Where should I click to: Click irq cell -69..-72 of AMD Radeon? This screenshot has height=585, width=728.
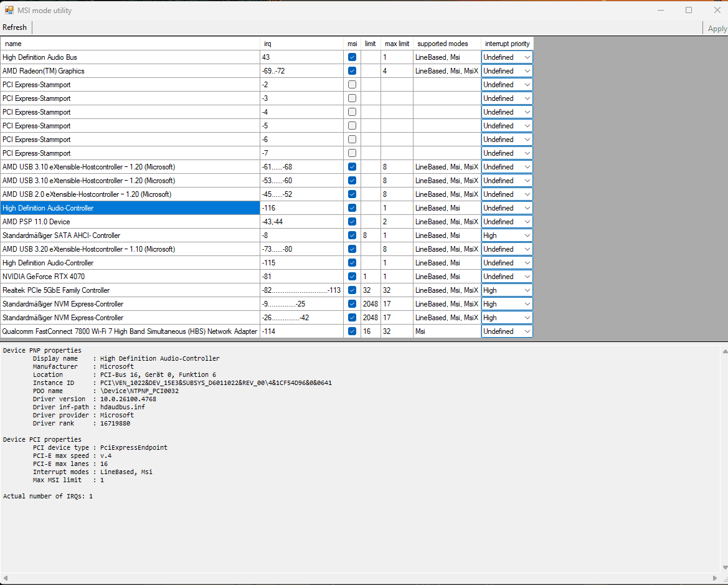point(301,71)
